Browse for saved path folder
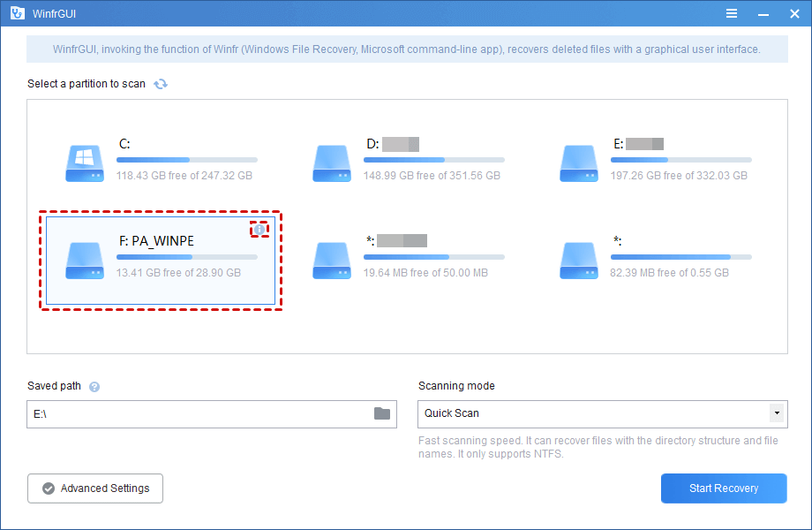This screenshot has width=812, height=530. [382, 413]
